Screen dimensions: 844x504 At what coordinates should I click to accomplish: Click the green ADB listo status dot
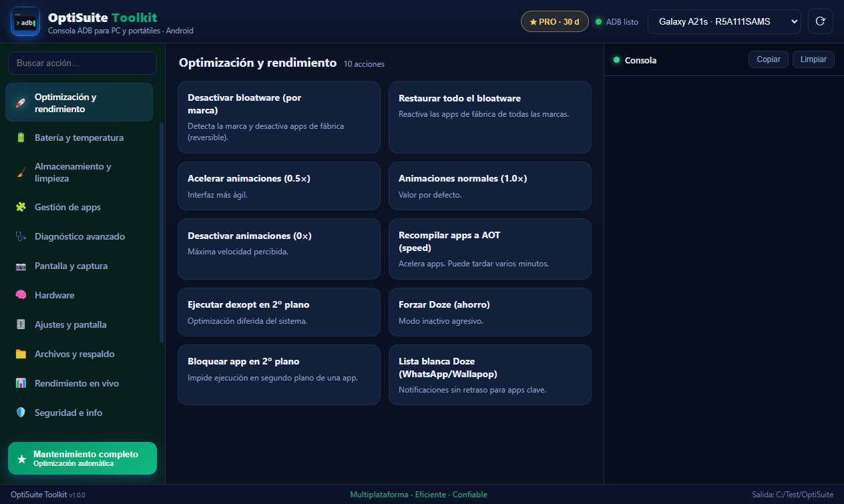[598, 21]
